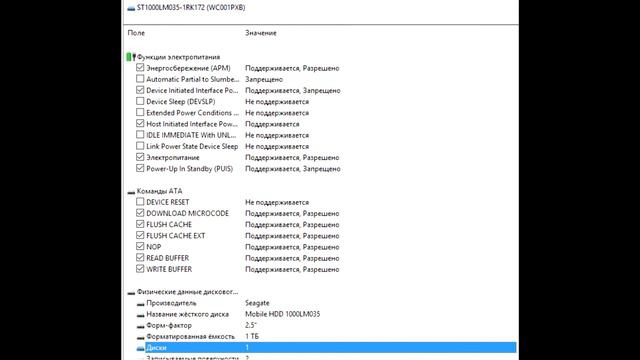Viewport: 640px width, 360px height.
Task: Select the Название жёсткого диска row label
Action: pos(187,314)
